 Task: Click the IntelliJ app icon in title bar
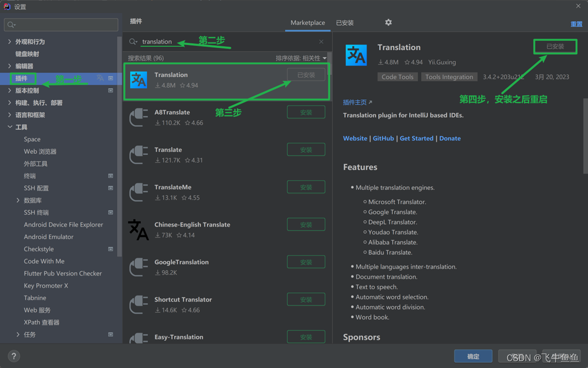point(7,6)
